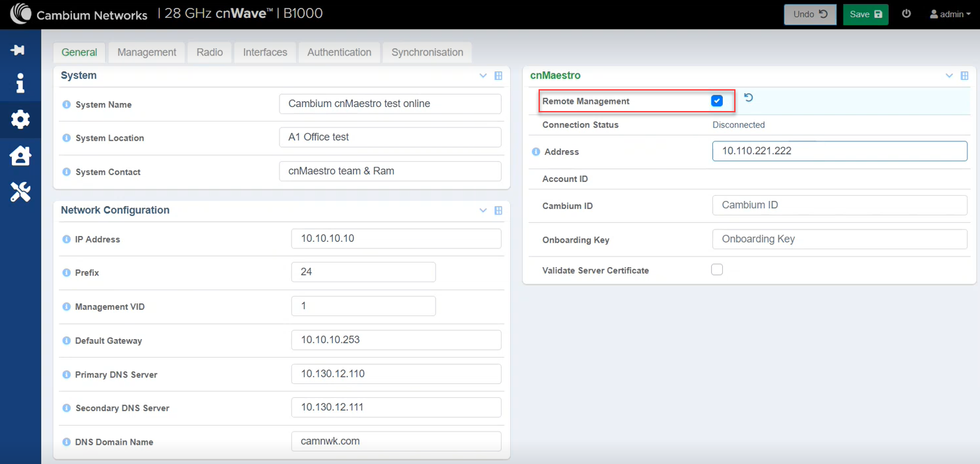Click the info icon beside Management VID
980x464 pixels.
click(x=66, y=307)
